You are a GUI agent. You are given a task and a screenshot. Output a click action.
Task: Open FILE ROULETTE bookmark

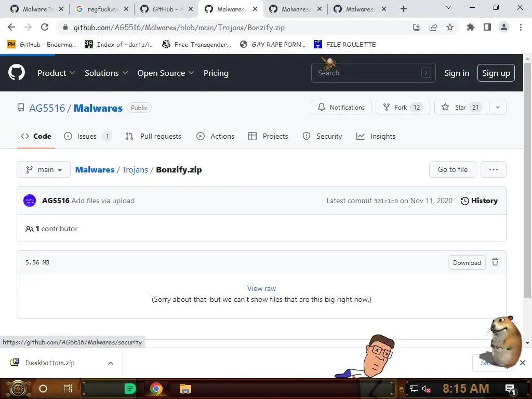[345, 44]
